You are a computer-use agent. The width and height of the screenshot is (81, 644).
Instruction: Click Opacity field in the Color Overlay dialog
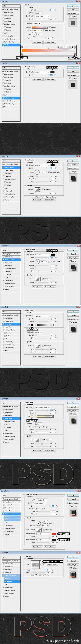point(52,75)
